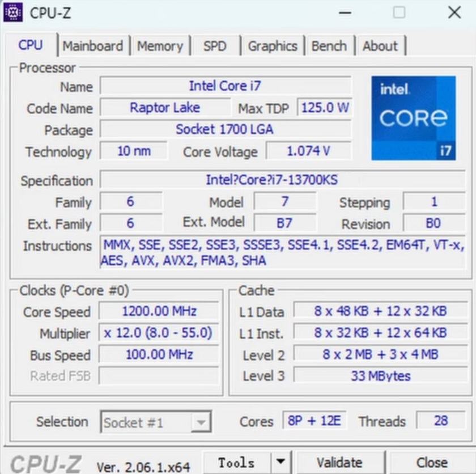Click the Max TDP value 125.0 W
This screenshot has height=474, width=476.
325,108
